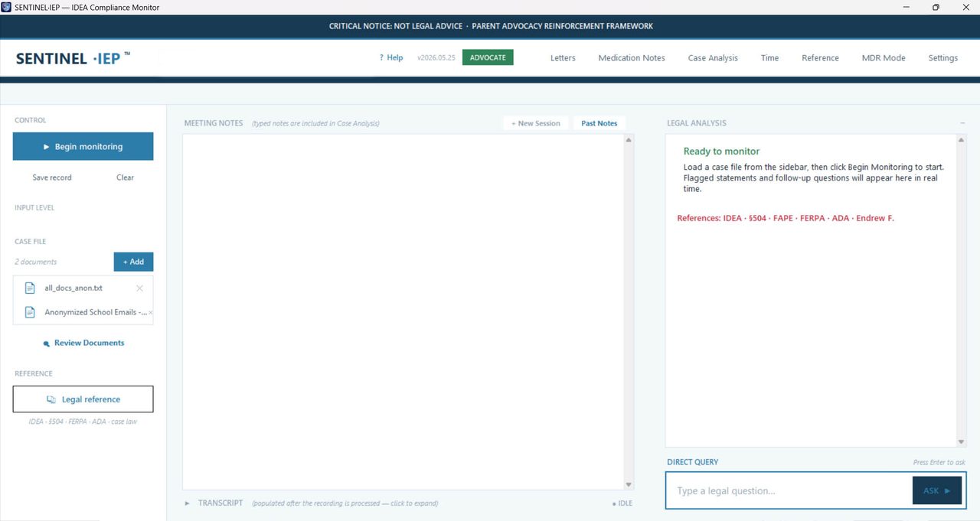This screenshot has height=521, width=980.
Task: Start monitoring with Begin monitoring button
Action: point(83,146)
